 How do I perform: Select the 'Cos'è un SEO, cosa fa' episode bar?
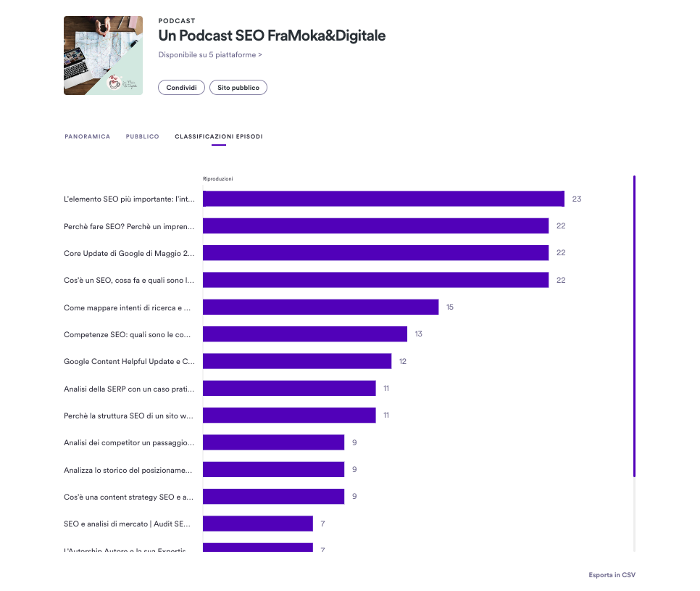tap(375, 280)
